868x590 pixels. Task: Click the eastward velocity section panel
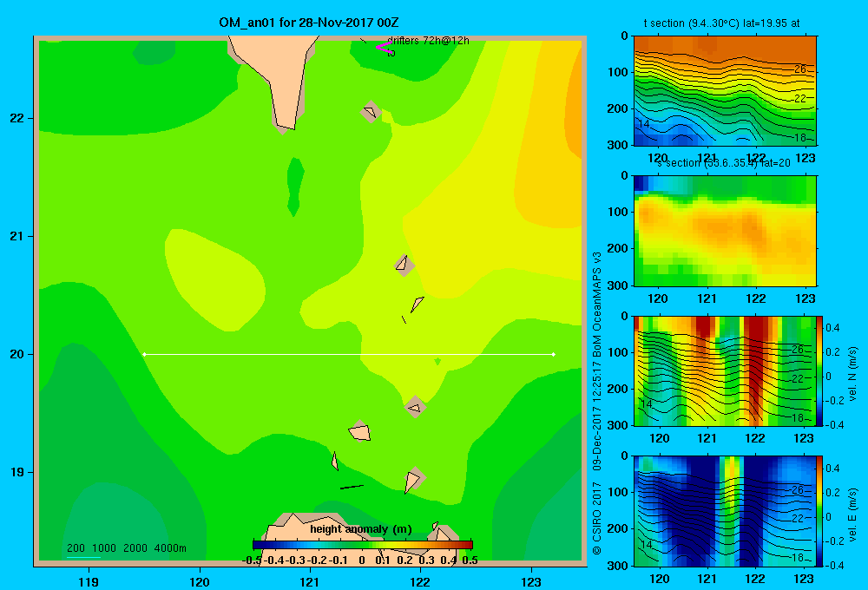coord(725,511)
